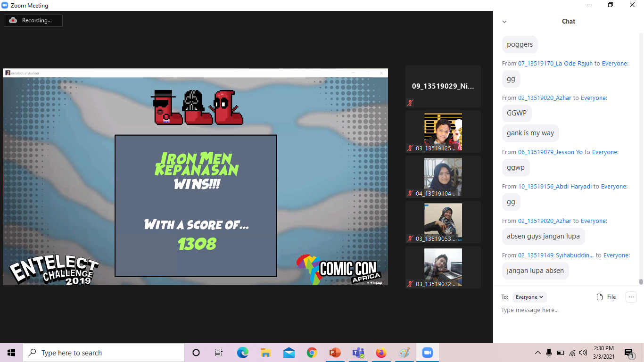Viewport: 644px width, 362px height.
Task: Launch Microsoft Edge from taskbar
Action: click(x=243, y=353)
